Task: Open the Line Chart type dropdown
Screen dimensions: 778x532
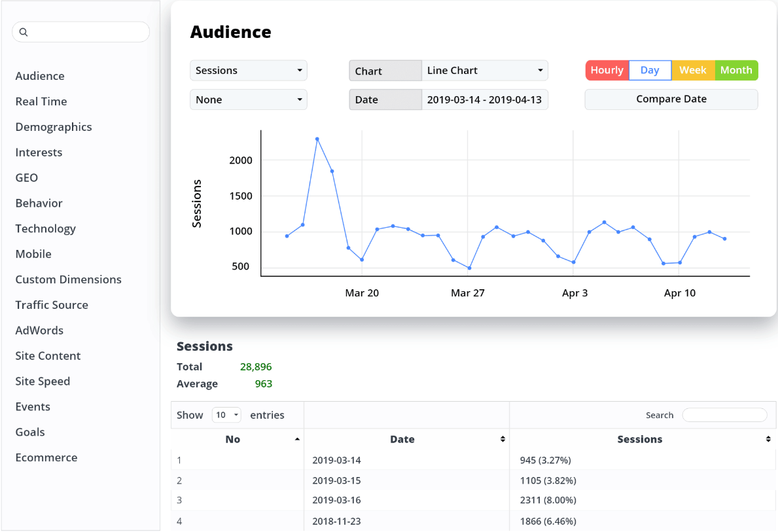Action: click(x=485, y=71)
